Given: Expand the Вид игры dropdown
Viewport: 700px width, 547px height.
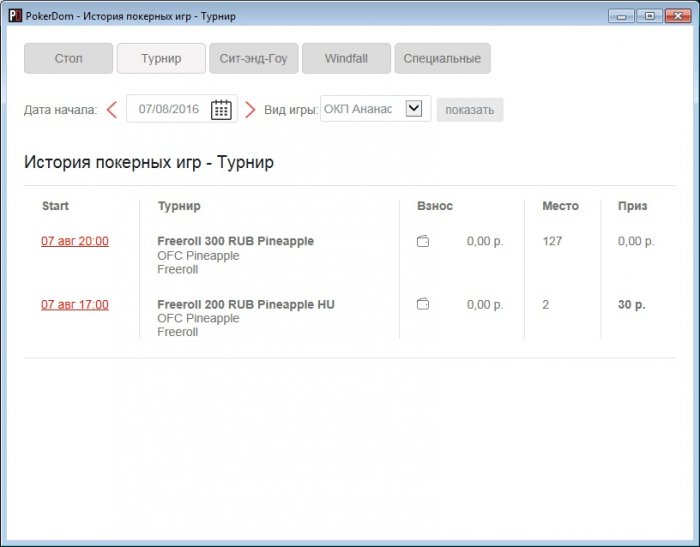Looking at the screenshot, I should coord(414,109).
